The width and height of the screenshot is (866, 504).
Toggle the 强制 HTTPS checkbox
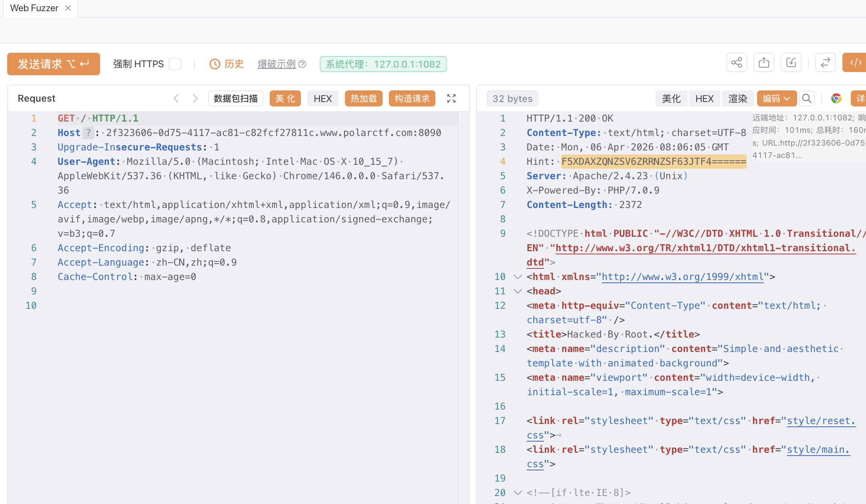tap(175, 64)
